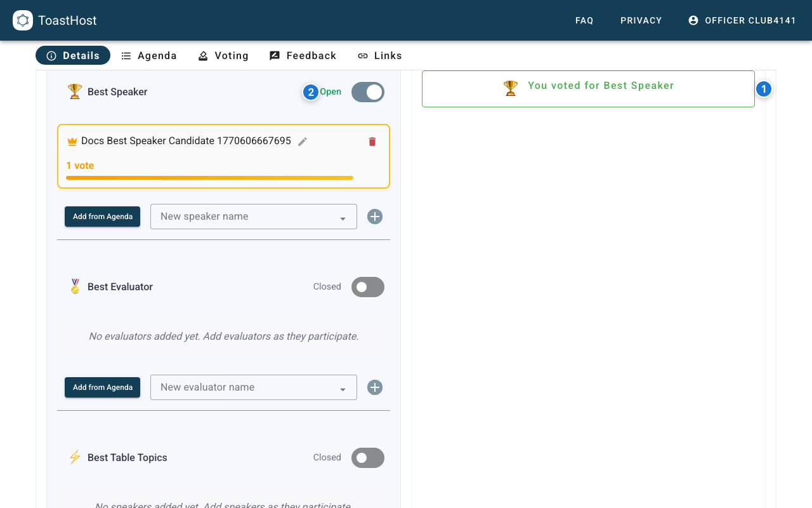Click the ToastHost logo icon
Image resolution: width=812 pixels, height=508 pixels.
pos(23,20)
